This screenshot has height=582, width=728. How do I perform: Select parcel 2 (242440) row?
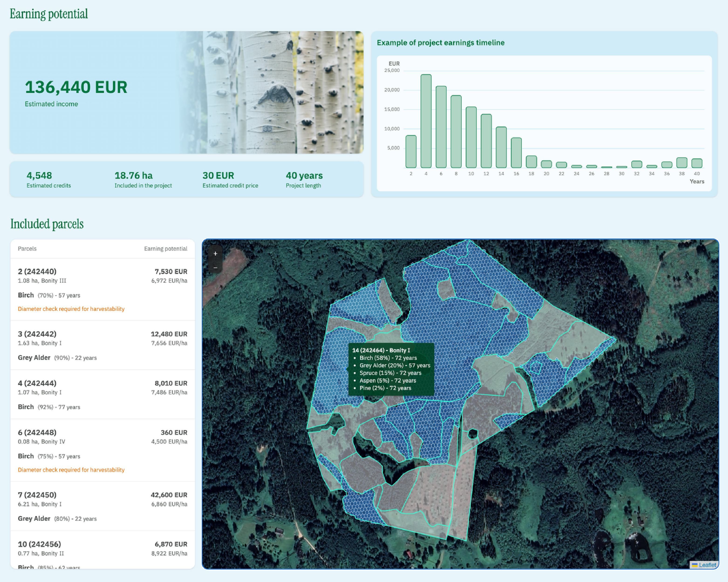click(x=103, y=289)
